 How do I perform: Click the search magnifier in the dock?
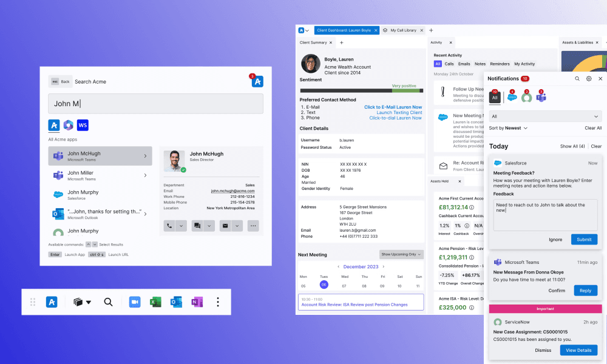(x=109, y=302)
